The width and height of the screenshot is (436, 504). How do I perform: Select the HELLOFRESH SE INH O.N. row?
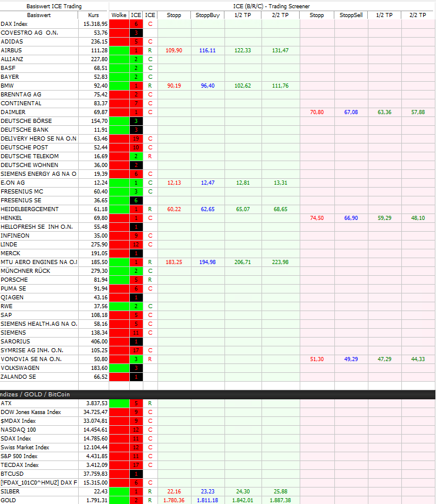[36, 227]
